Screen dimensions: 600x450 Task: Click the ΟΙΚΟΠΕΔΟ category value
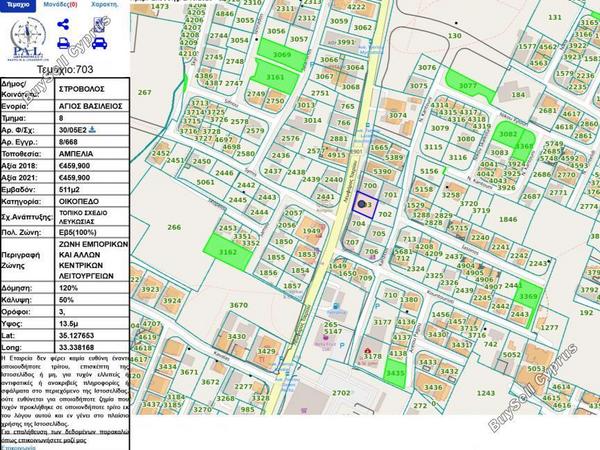78,201
